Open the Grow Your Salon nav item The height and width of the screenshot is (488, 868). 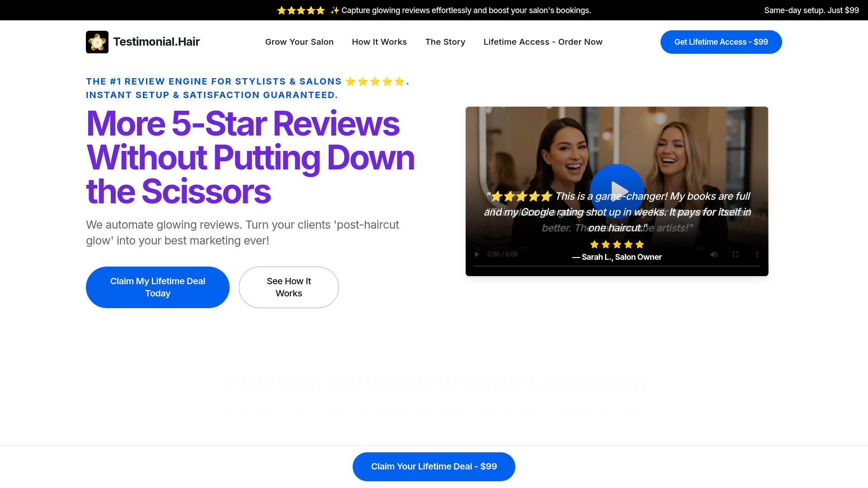(299, 42)
